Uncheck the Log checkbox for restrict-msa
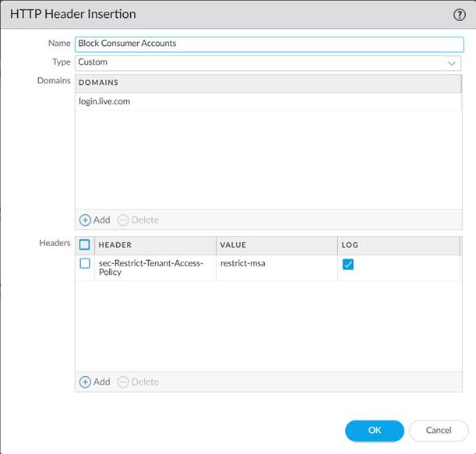Viewport: 476px width, 454px height. (348, 264)
